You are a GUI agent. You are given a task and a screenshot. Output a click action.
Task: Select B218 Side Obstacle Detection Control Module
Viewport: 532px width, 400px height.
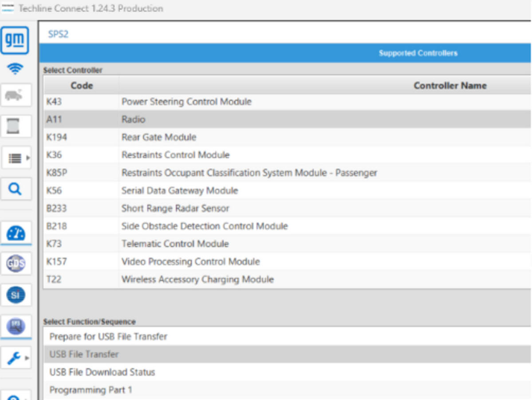287,226
